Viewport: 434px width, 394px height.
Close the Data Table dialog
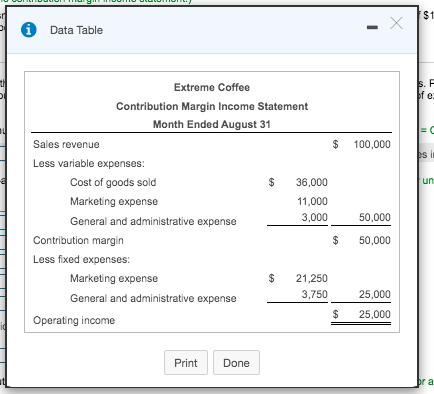click(396, 23)
